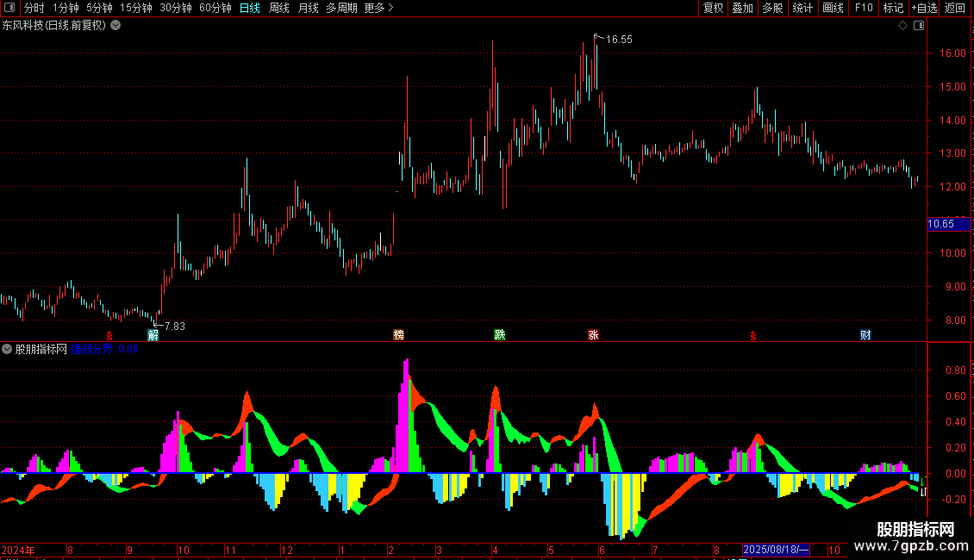The height and width of the screenshot is (560, 974).
Task: Click the 跌 event marker
Action: [499, 335]
